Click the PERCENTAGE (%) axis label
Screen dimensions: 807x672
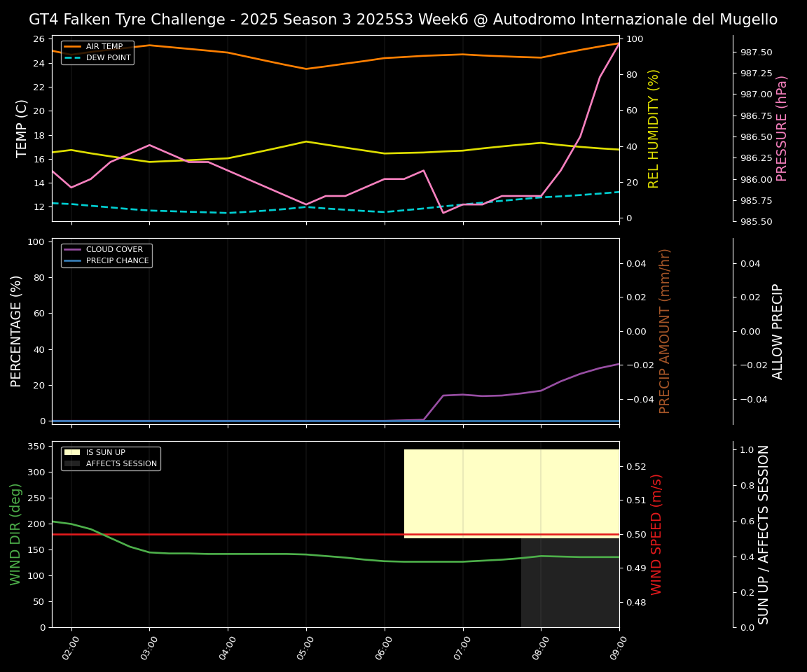coord(16,332)
